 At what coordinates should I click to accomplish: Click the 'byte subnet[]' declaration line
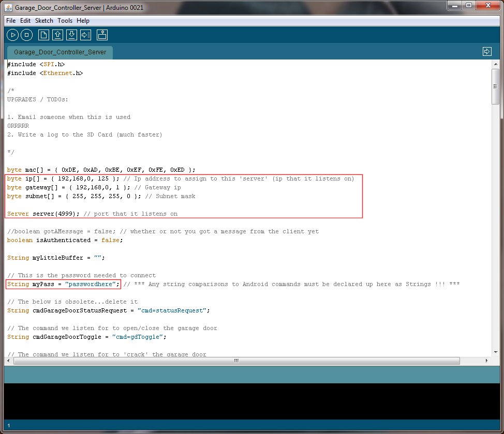point(101,196)
